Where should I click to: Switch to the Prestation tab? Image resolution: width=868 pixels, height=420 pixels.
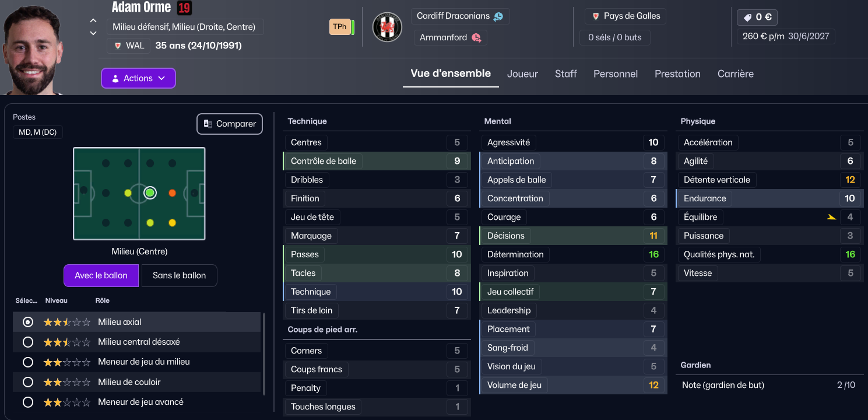(677, 74)
